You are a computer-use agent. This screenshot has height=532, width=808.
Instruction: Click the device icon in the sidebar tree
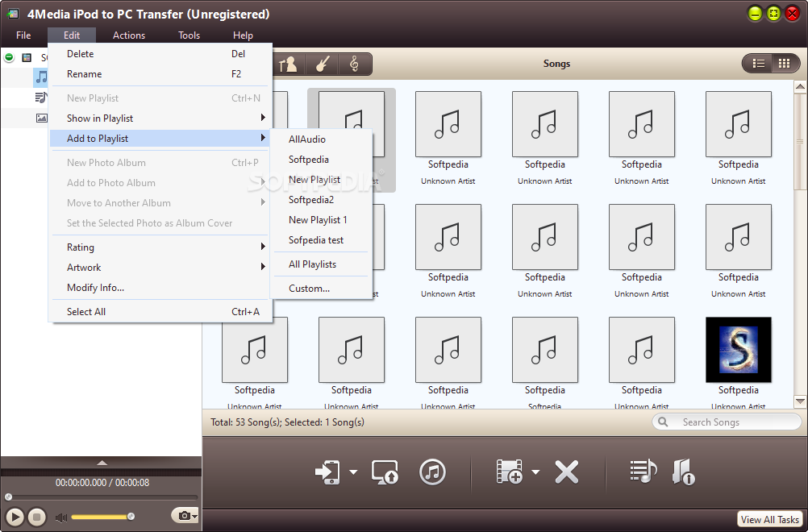27,58
